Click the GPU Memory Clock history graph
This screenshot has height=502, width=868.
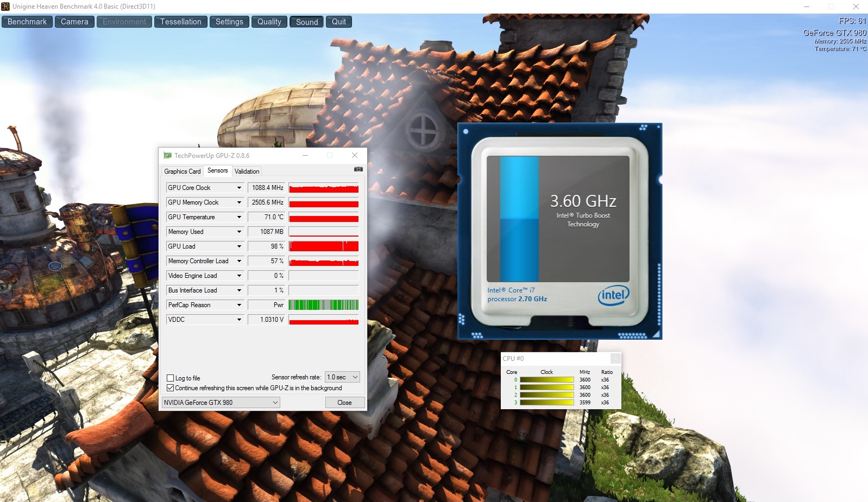point(324,202)
